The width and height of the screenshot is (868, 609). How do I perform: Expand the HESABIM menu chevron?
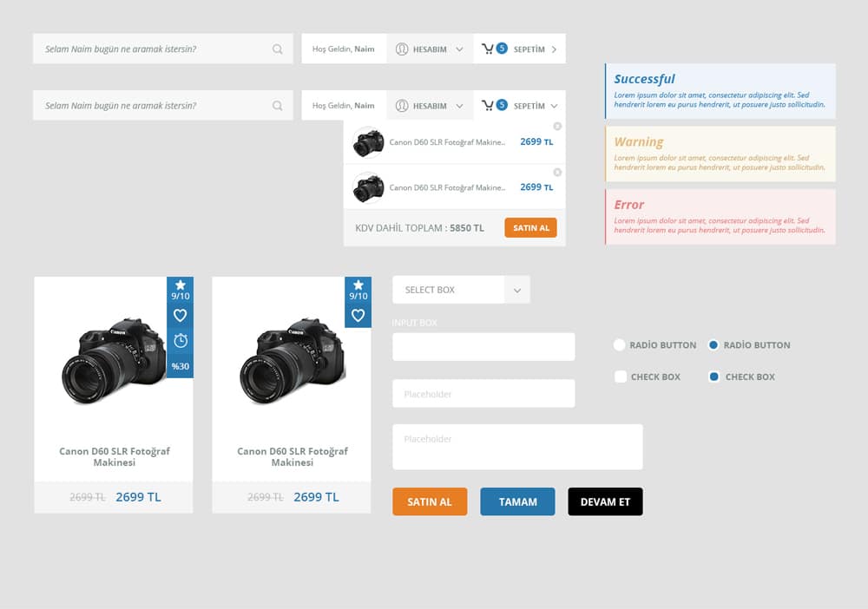(x=458, y=49)
